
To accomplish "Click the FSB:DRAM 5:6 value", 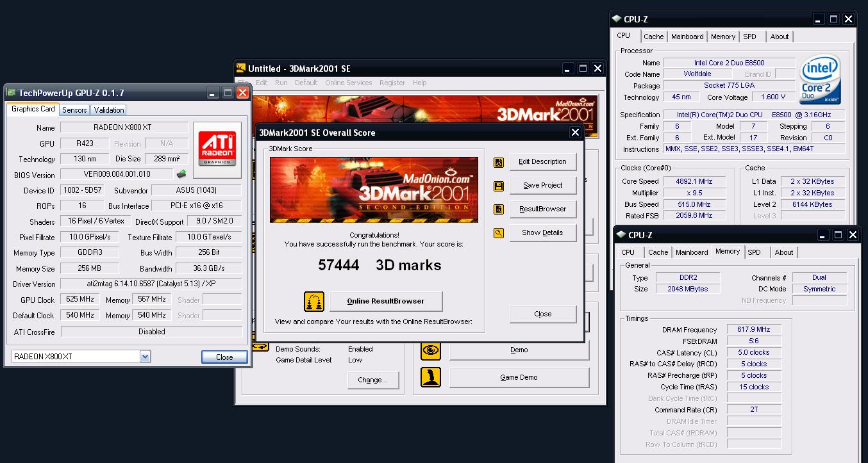I will [753, 341].
